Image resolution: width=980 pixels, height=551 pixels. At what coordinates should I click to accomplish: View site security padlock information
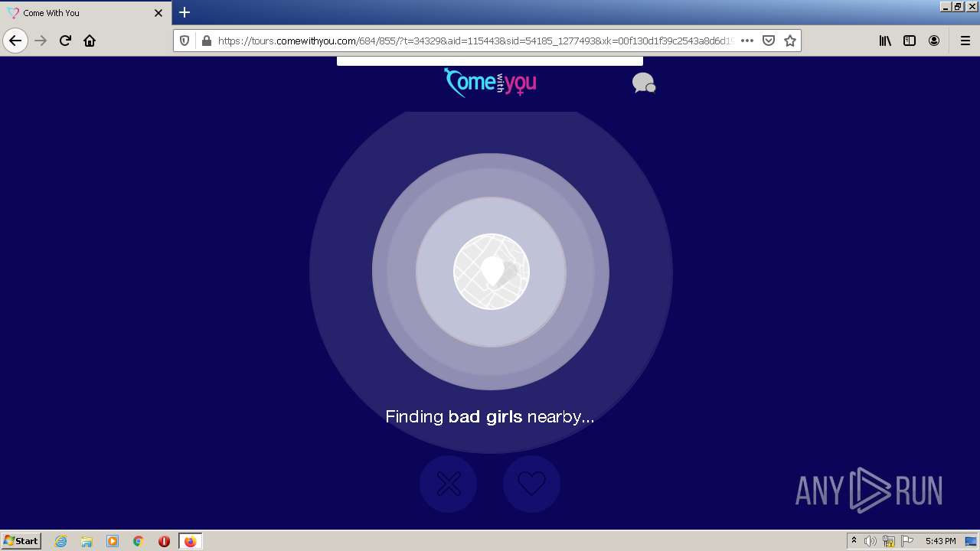coord(205,41)
